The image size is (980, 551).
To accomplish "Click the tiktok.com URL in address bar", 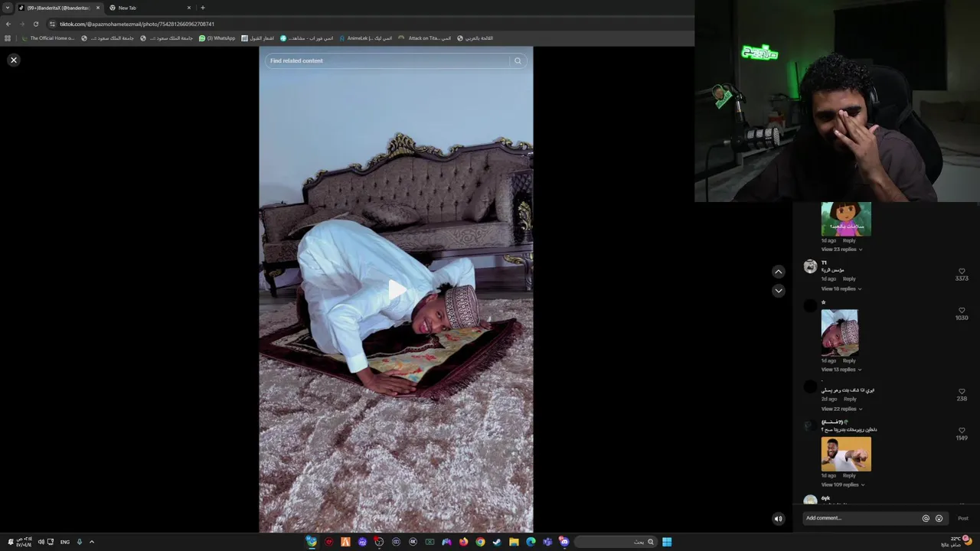I will 137,24.
